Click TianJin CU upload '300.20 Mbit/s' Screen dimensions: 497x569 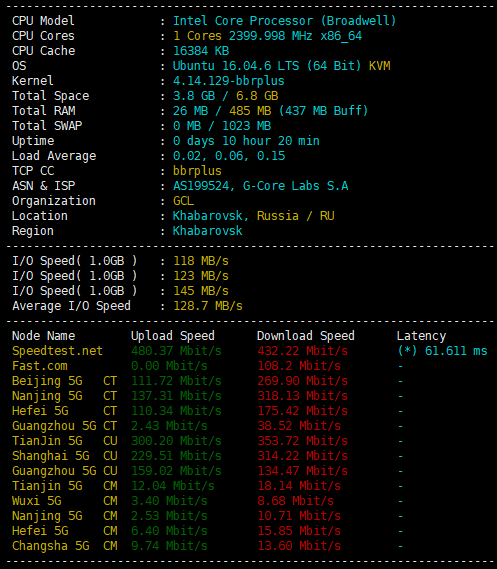[x=176, y=441]
